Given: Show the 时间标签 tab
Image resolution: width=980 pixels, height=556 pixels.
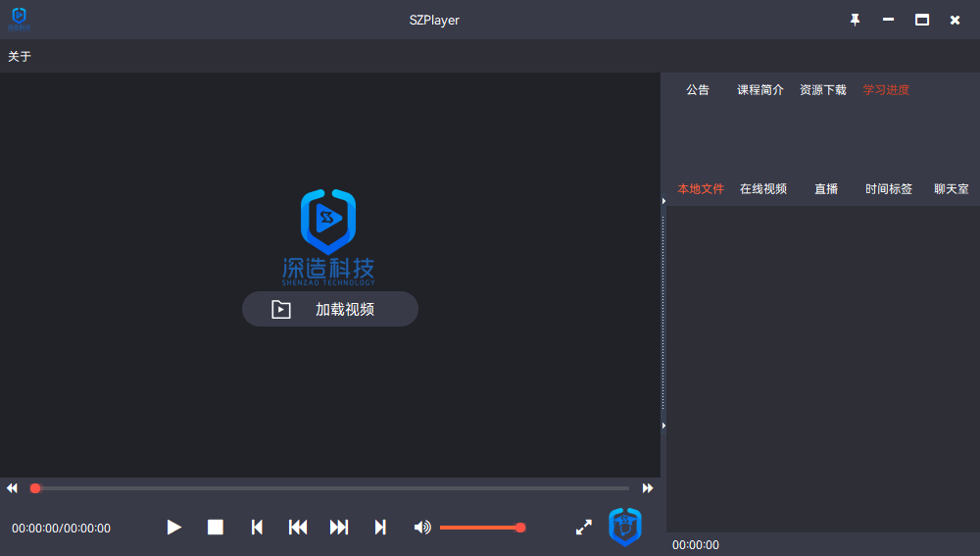Looking at the screenshot, I should [x=888, y=189].
